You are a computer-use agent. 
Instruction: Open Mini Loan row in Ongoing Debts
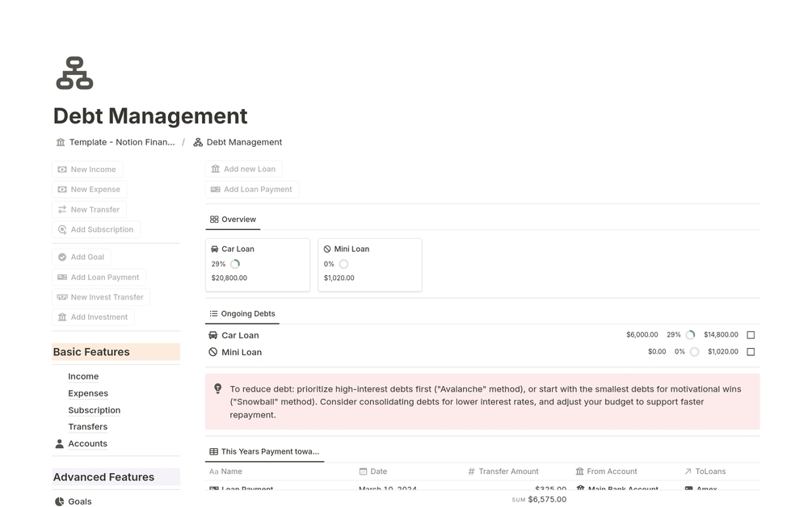point(482,352)
